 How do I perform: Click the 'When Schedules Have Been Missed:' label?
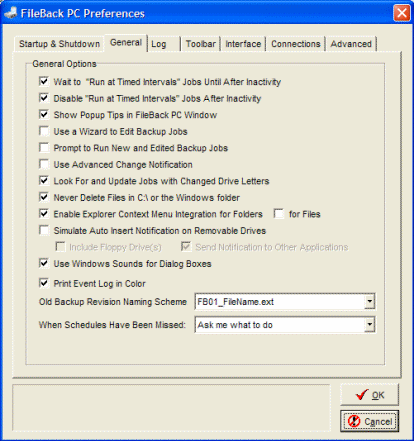click(112, 325)
